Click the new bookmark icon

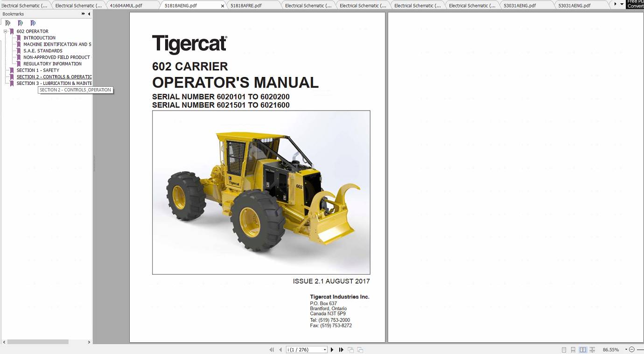click(21, 23)
